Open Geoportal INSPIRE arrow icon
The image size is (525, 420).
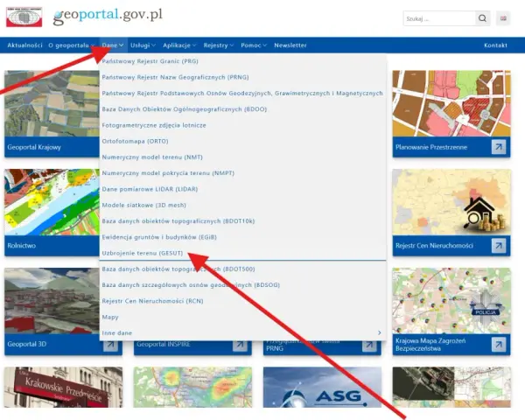coord(240,346)
